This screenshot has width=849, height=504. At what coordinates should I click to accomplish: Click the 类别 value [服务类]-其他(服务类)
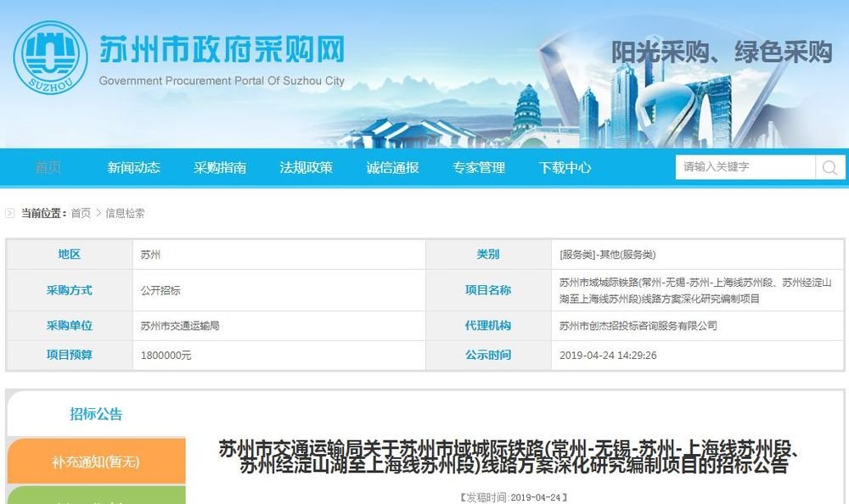pyautogui.click(x=608, y=255)
